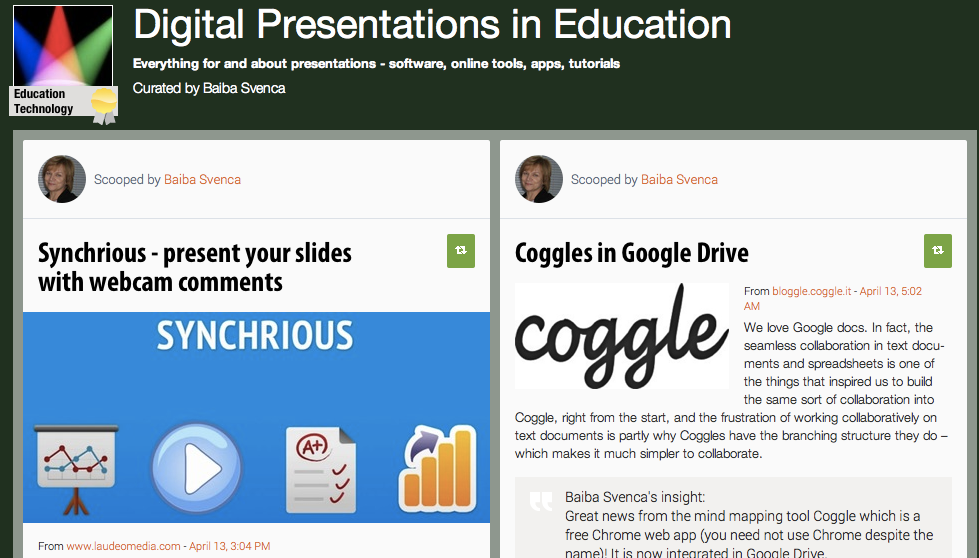Open the Digital Presentations in Education title
This screenshot has height=558, width=979.
click(x=432, y=25)
